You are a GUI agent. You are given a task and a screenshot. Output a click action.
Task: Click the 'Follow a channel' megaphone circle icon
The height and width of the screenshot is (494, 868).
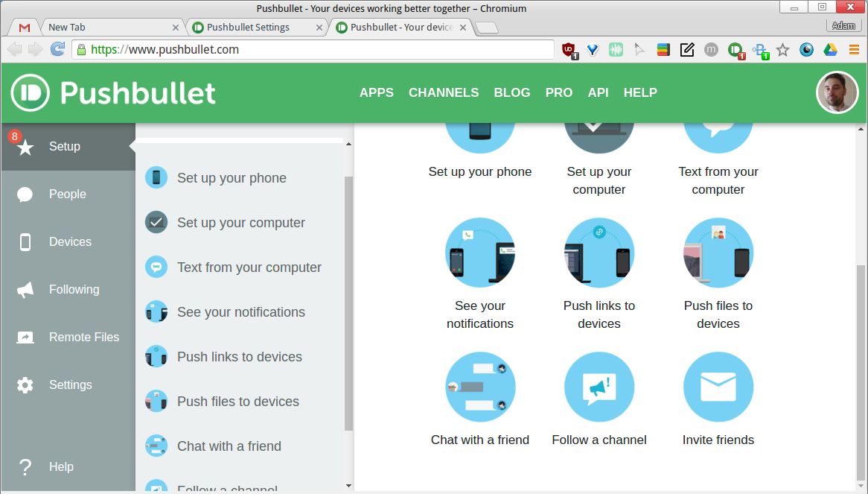click(x=599, y=387)
